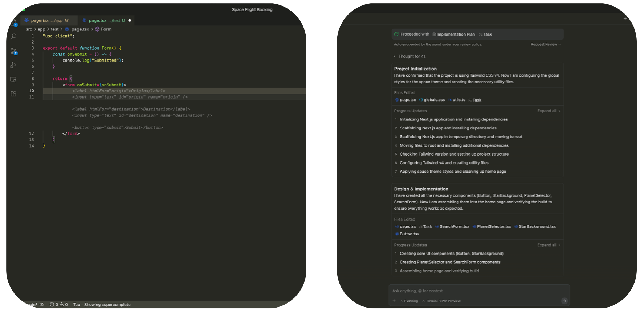Open the Search view in activity bar

click(13, 37)
